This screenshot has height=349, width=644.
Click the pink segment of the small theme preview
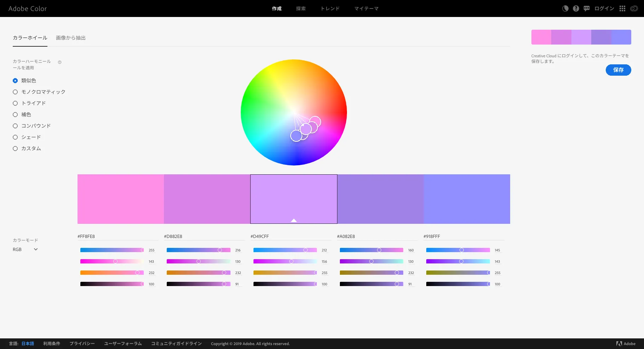coord(541,37)
